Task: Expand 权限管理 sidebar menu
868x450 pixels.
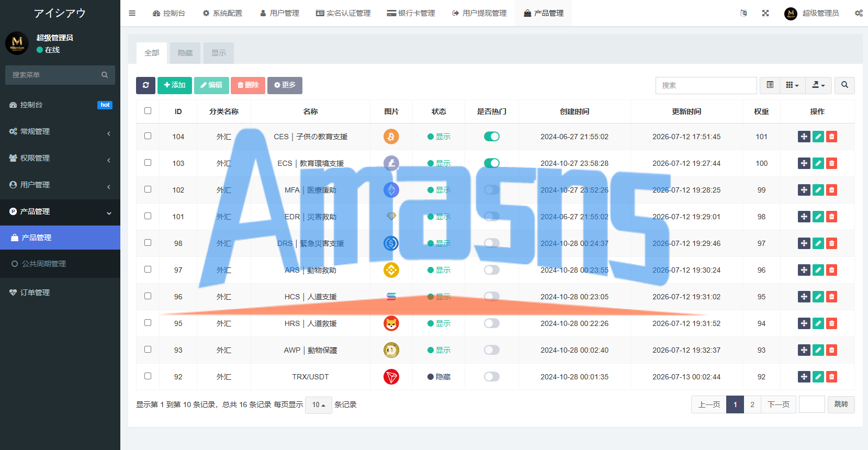Action: (x=60, y=158)
